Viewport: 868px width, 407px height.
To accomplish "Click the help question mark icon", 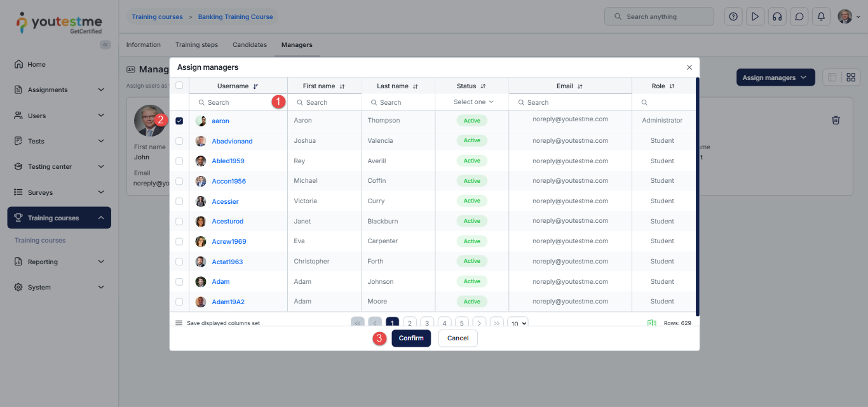I will pyautogui.click(x=733, y=17).
